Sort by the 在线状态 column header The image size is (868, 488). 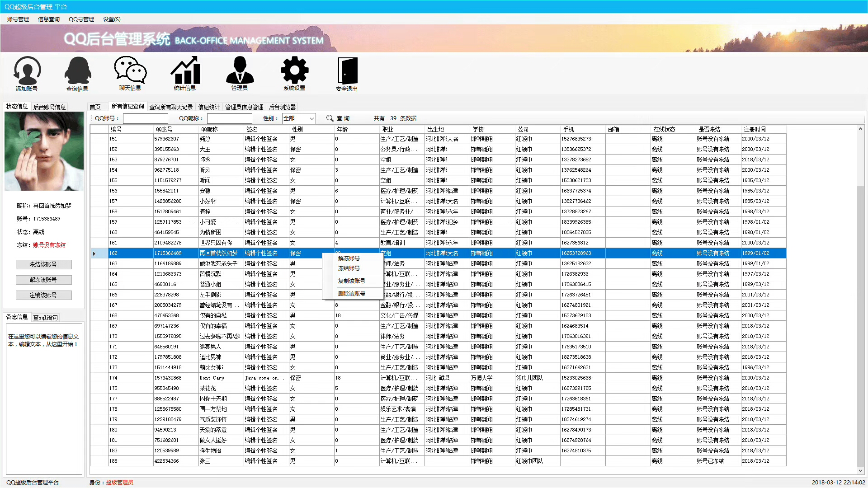click(x=674, y=129)
